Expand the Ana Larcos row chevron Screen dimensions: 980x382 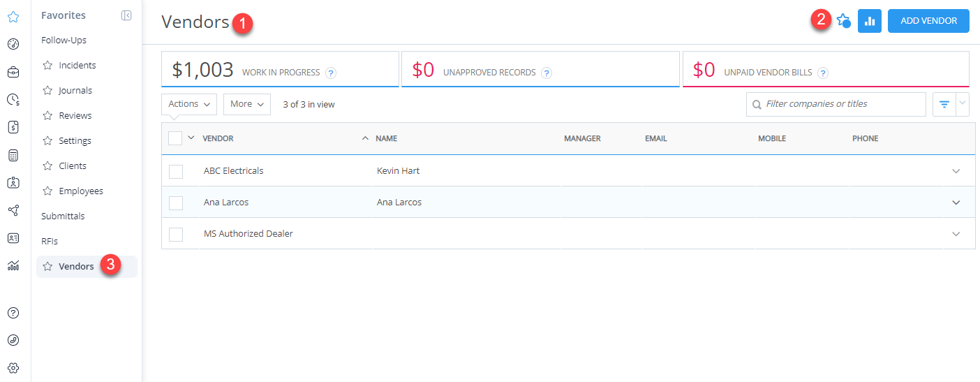tap(956, 203)
